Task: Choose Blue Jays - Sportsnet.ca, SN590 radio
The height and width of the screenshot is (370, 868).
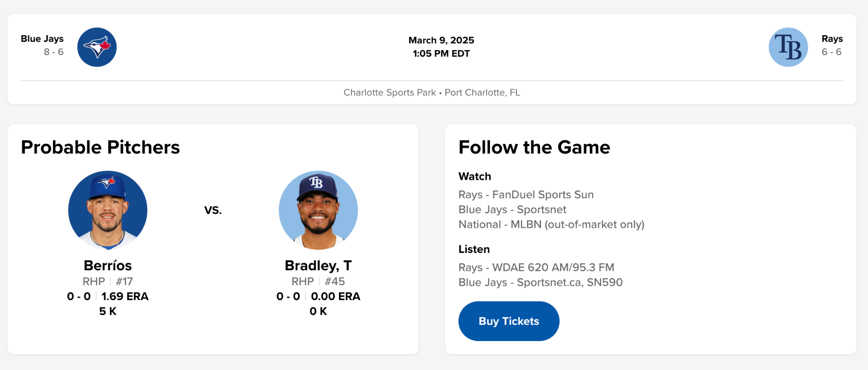Action: (x=540, y=282)
